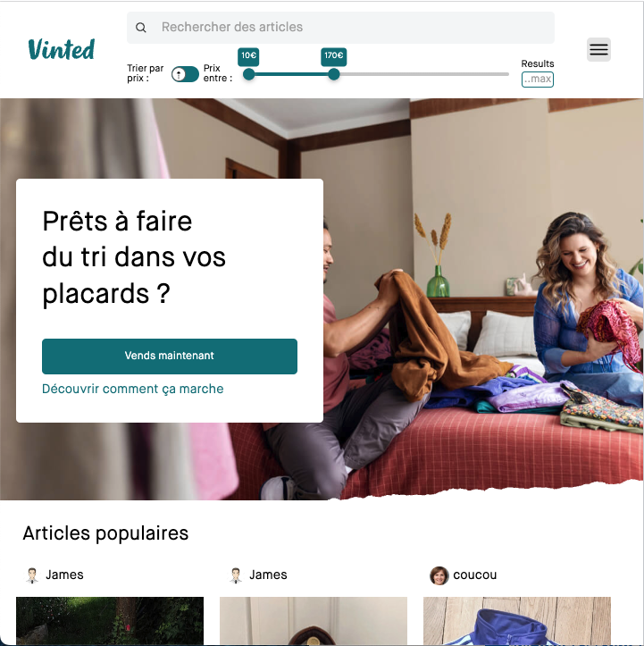The height and width of the screenshot is (646, 644).
Task: Click the 10€ price label bubble
Action: (x=248, y=56)
